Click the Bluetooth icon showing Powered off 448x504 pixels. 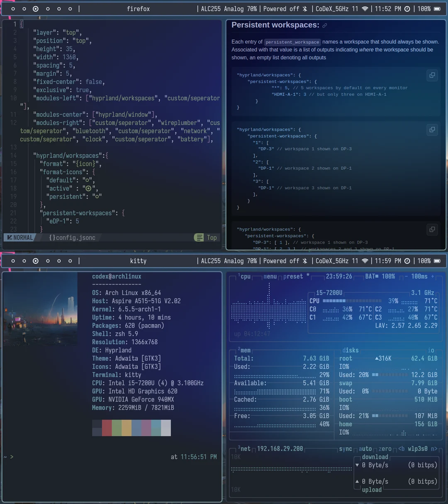pyautogui.click(x=304, y=8)
